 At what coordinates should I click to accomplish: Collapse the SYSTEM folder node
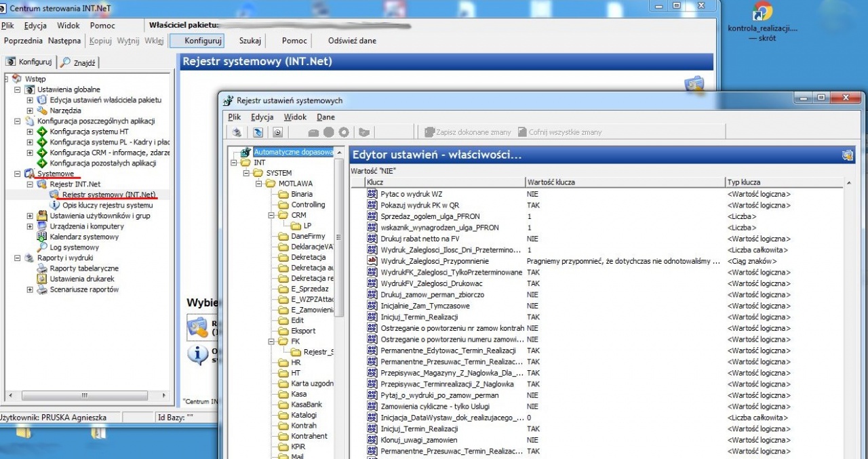[248, 173]
